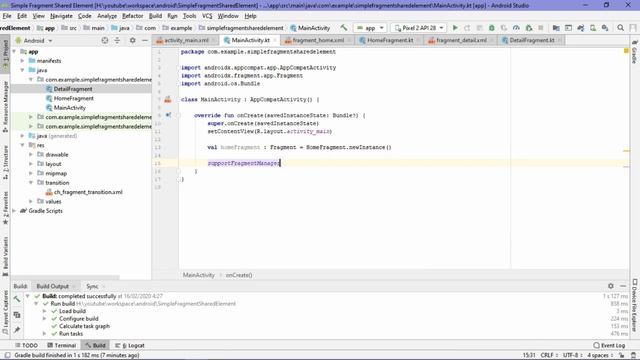The height and width of the screenshot is (360, 640).
Task: Toggle the Build Variants side tab
Action: point(5,256)
